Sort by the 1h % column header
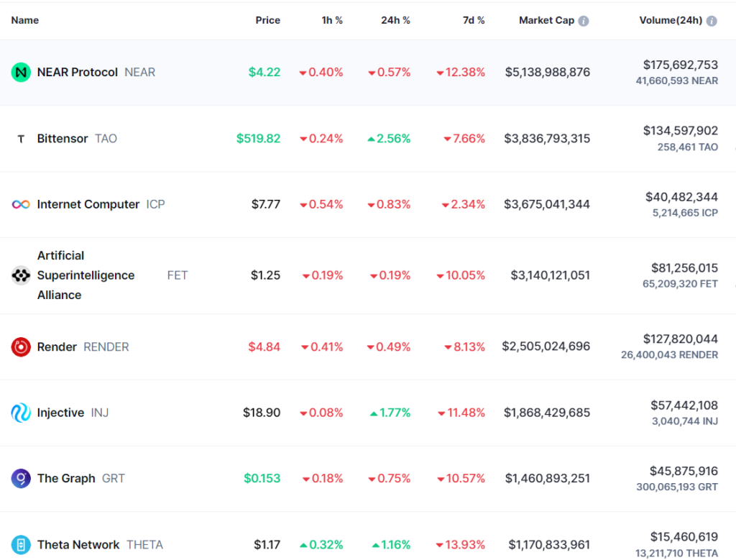736x560 pixels. click(332, 20)
